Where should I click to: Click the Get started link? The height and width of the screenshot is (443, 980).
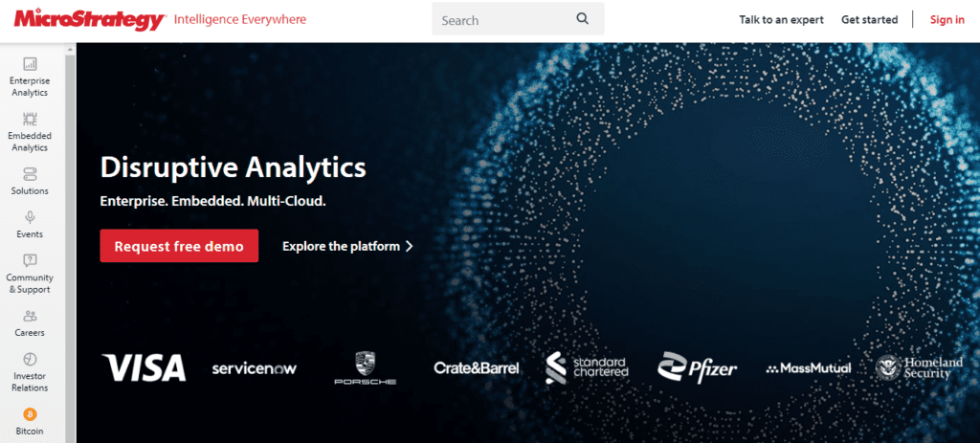[869, 19]
